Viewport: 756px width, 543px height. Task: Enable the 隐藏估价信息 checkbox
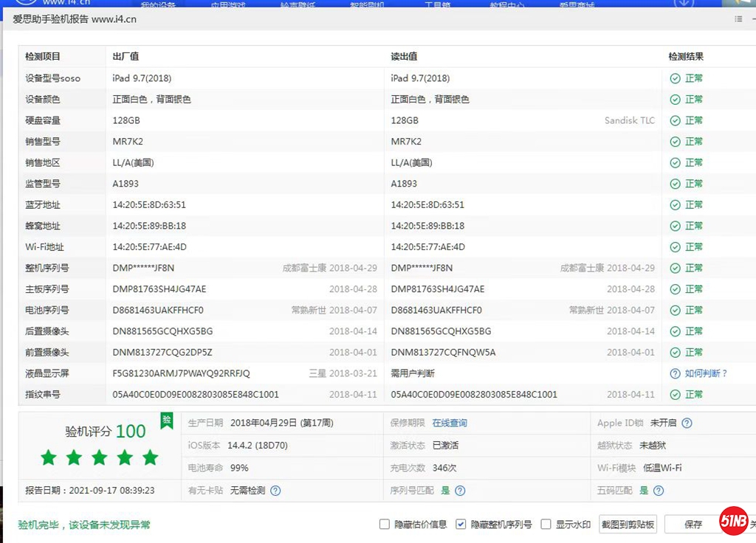coord(384,525)
